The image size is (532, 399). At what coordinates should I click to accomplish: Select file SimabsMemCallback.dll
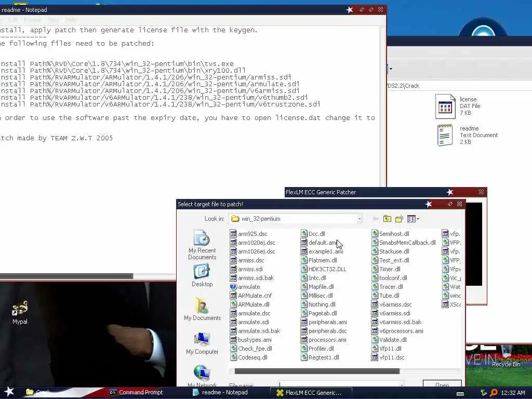[x=404, y=243]
